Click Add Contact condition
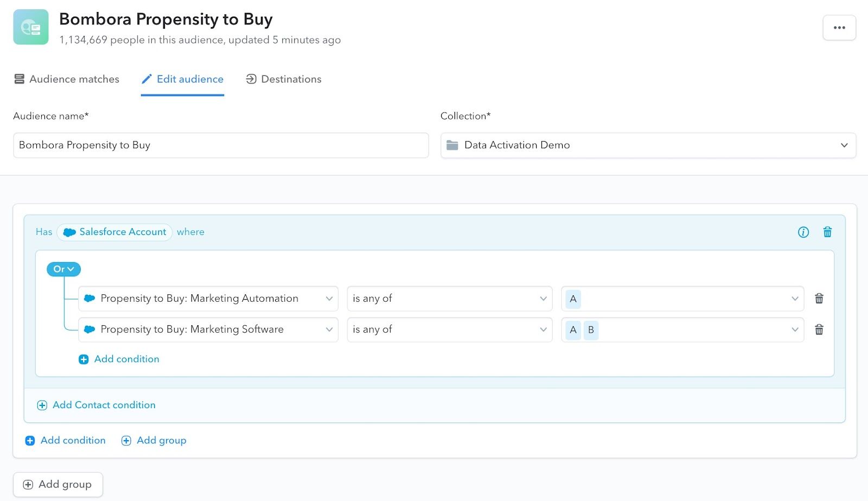Viewport: 868px width, 501px height. pos(96,405)
